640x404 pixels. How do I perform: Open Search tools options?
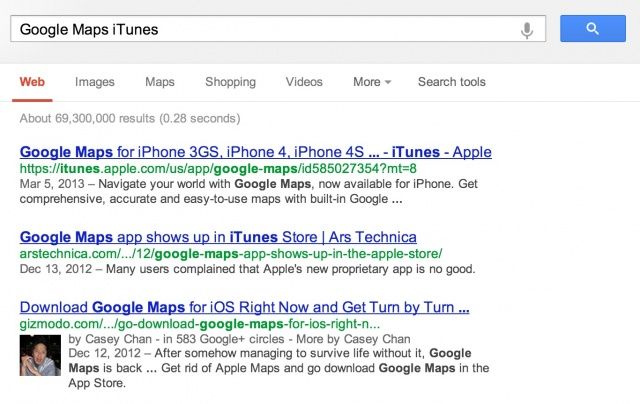452,82
